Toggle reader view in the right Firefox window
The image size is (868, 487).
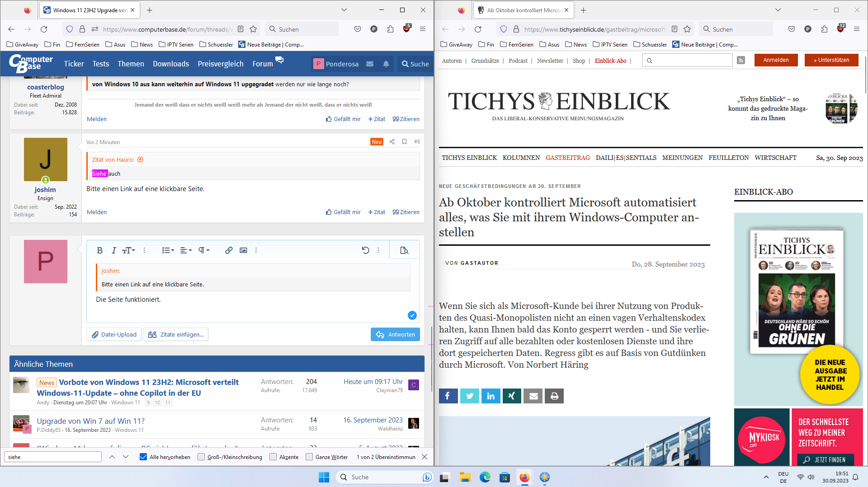[x=675, y=29]
